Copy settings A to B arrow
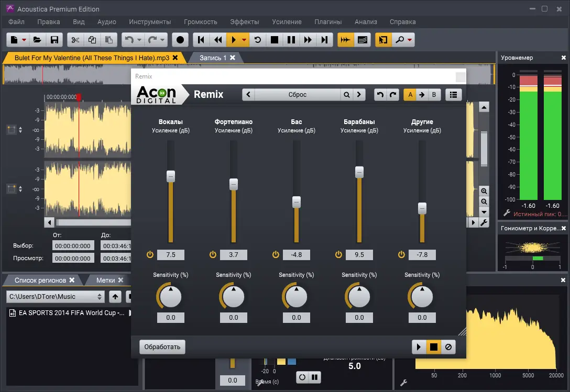The height and width of the screenshot is (392, 570). pos(422,95)
